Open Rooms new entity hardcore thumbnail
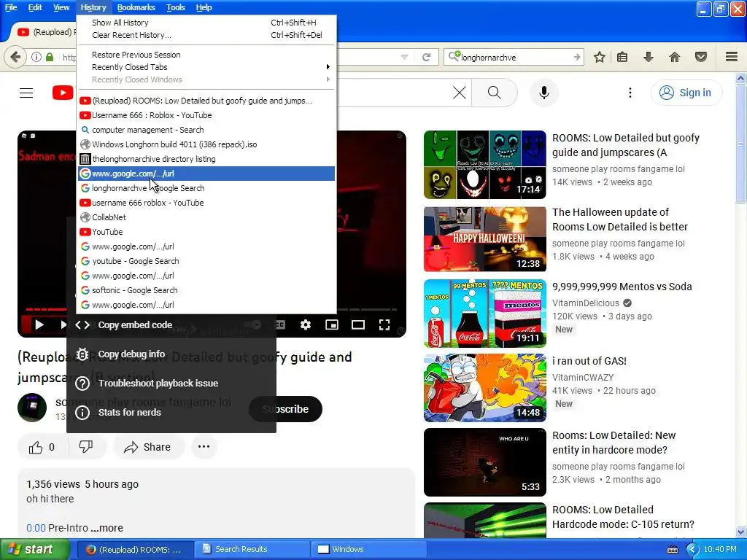Viewport: 747px width, 560px height. pyautogui.click(x=485, y=462)
